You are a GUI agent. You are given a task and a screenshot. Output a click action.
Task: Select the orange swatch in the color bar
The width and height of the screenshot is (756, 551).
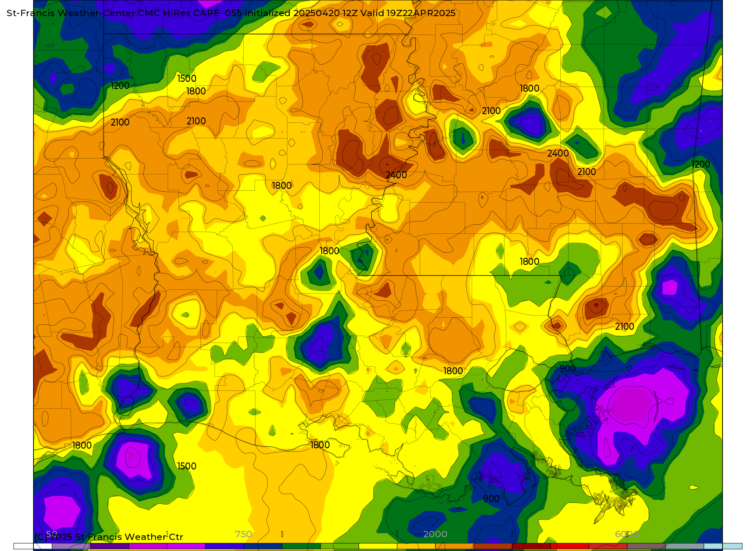[x=454, y=546]
